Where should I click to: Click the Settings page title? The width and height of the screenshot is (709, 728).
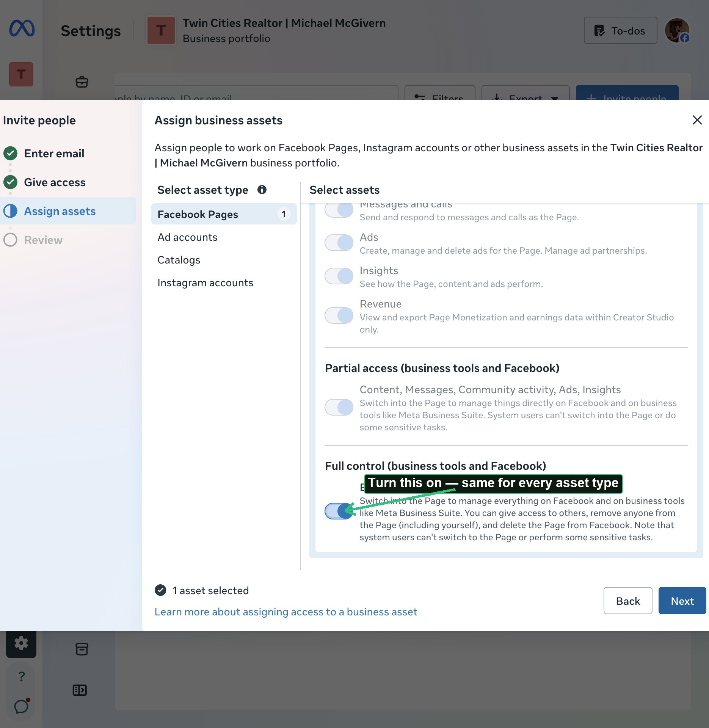click(x=91, y=31)
